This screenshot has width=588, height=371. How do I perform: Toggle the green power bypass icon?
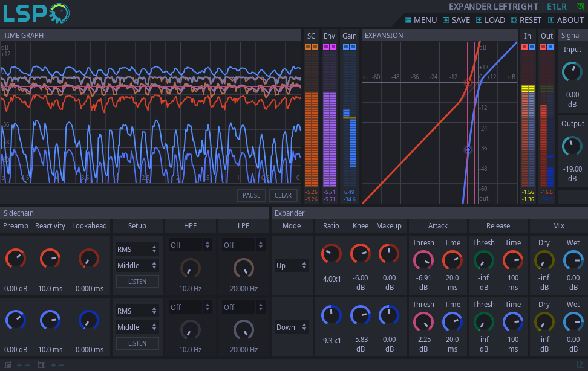[580, 7]
